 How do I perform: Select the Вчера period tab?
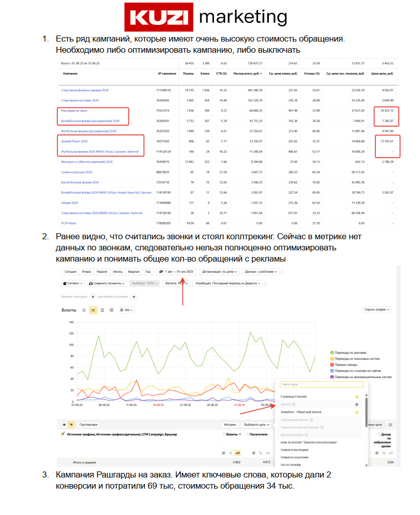click(86, 272)
